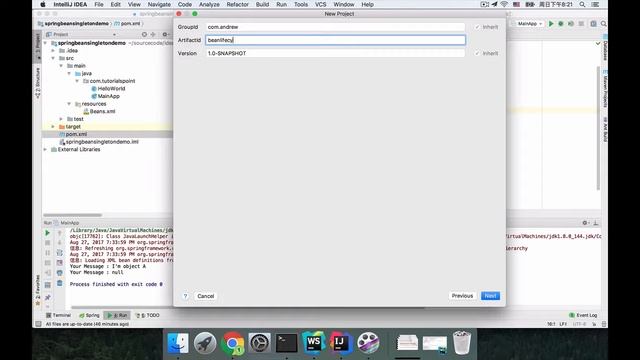Open the macOS Notification Center icon
Screen dimensions: 640x360
click(596, 4)
